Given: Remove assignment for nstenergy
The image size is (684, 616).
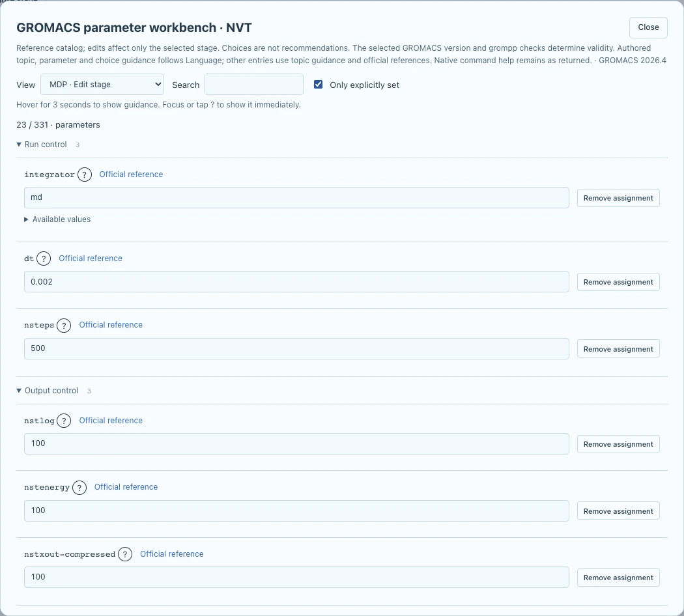Looking at the screenshot, I should tap(618, 511).
